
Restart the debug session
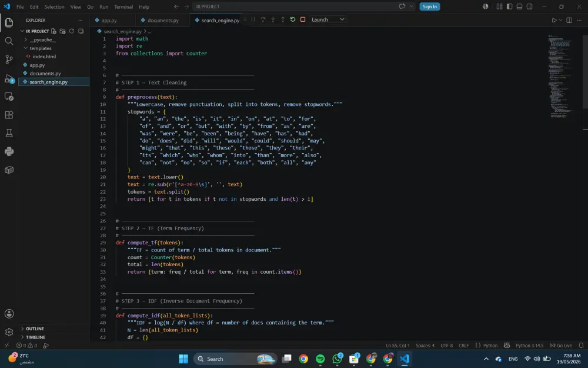293,19
